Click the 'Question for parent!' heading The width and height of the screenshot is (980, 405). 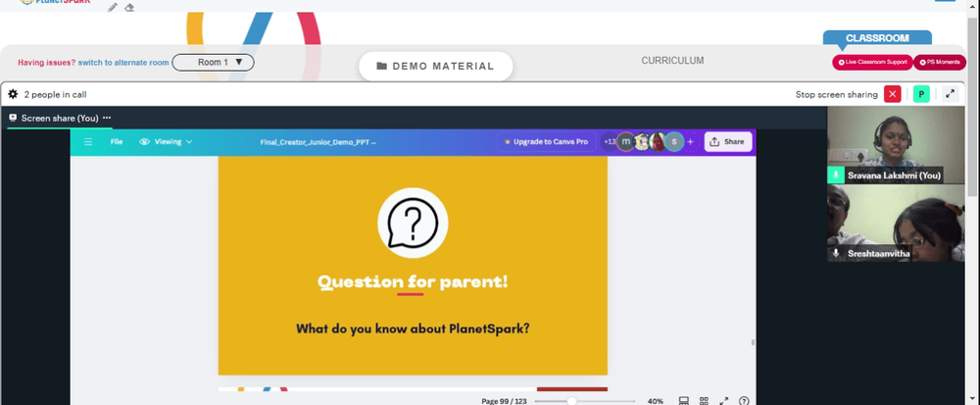[x=413, y=281]
